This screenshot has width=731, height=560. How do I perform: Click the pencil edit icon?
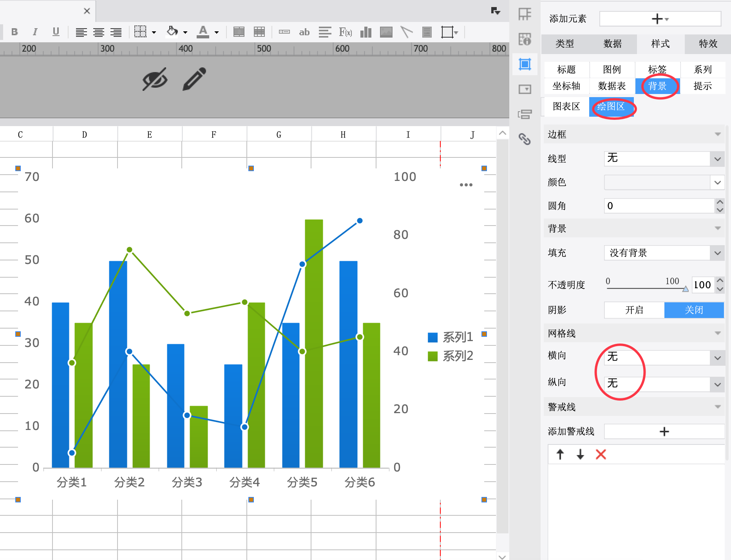pyautogui.click(x=194, y=79)
